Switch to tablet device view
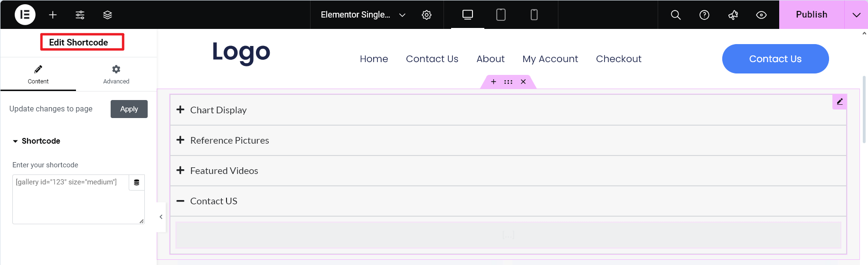Image resolution: width=868 pixels, height=265 pixels. tap(500, 15)
